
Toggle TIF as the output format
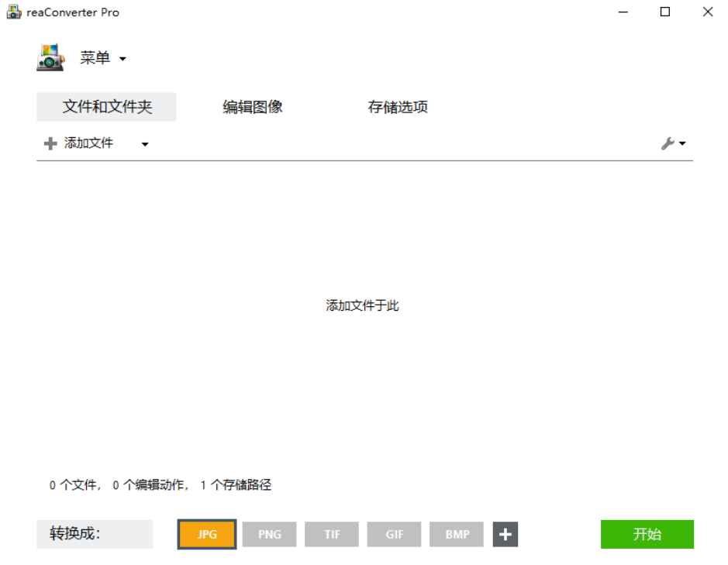click(x=331, y=534)
